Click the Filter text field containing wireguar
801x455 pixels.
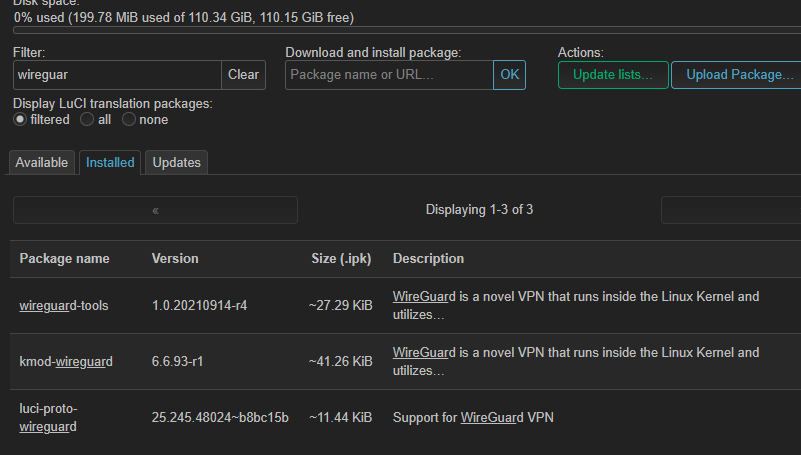tap(117, 75)
